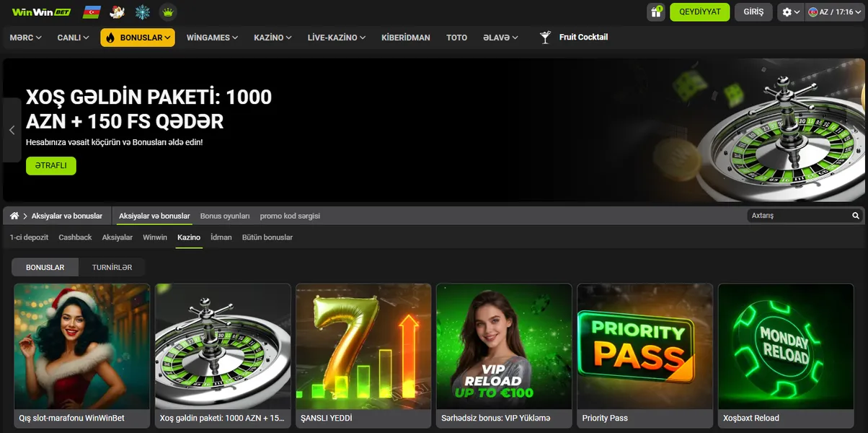Click the search magnifier icon
Viewport: 868px width, 433px height.
856,216
